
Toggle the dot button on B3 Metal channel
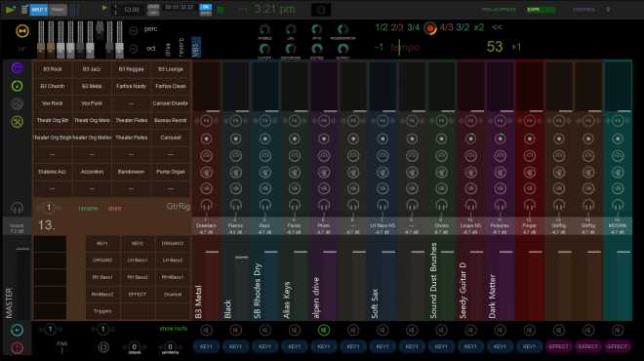tap(206, 139)
